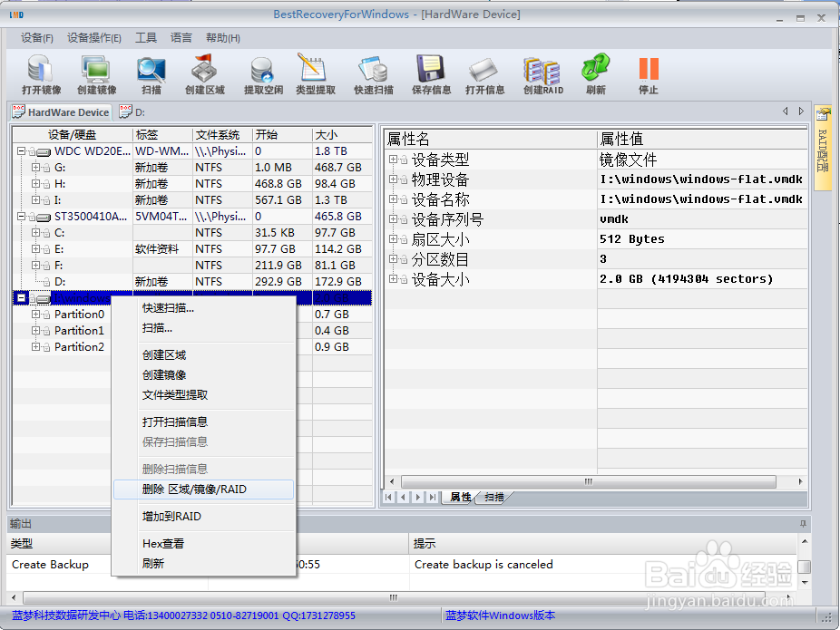Viewport: 840px width, 630px height.
Task: Click the tab scroll right arrow
Action: 801,111
